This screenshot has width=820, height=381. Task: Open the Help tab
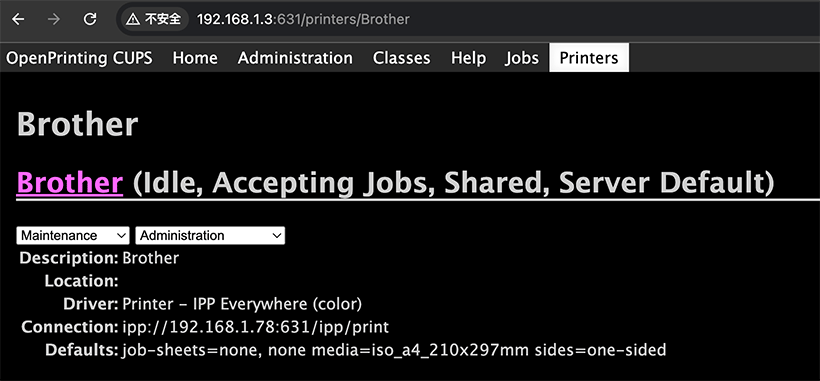tap(469, 57)
